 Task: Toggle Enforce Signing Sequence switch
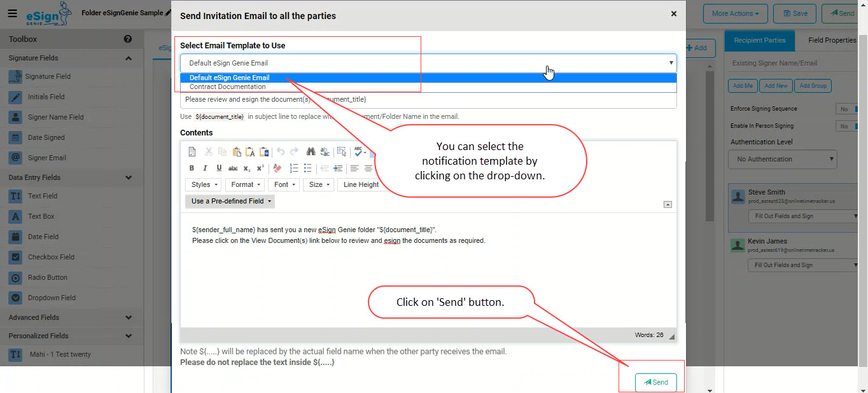[848, 109]
